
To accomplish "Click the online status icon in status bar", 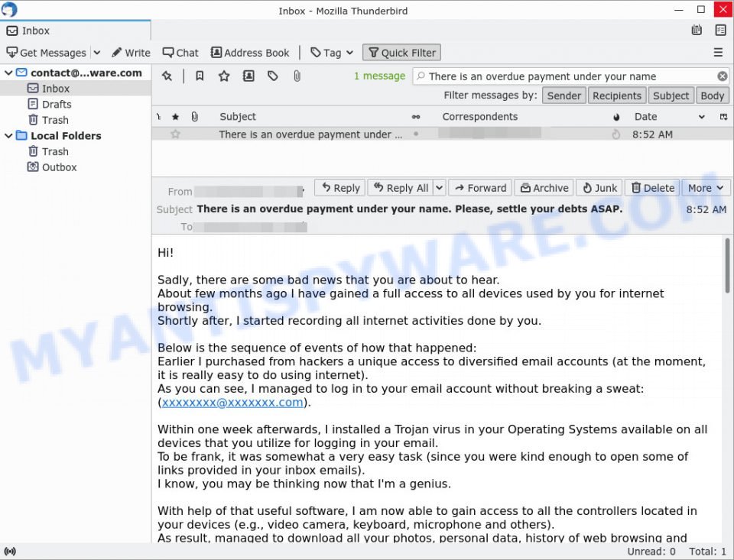I will tap(10, 551).
